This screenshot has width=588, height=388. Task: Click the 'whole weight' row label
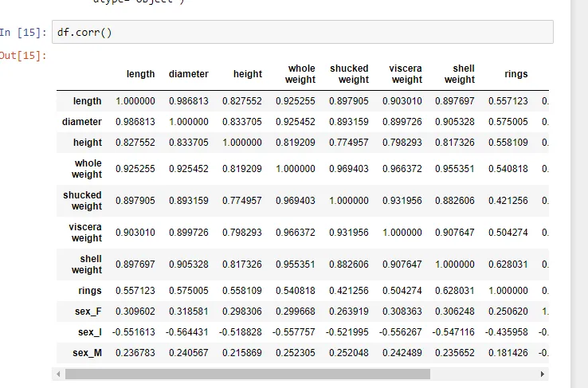click(87, 169)
